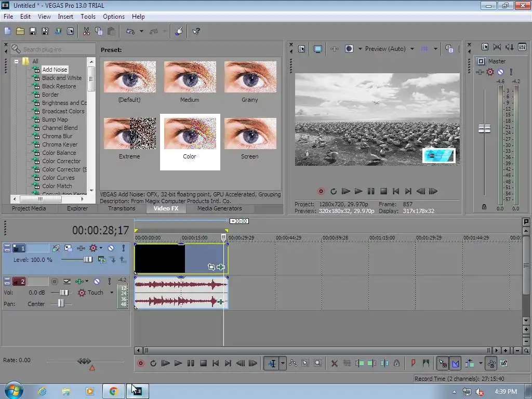Click the Insert Region icon

(x=425, y=363)
